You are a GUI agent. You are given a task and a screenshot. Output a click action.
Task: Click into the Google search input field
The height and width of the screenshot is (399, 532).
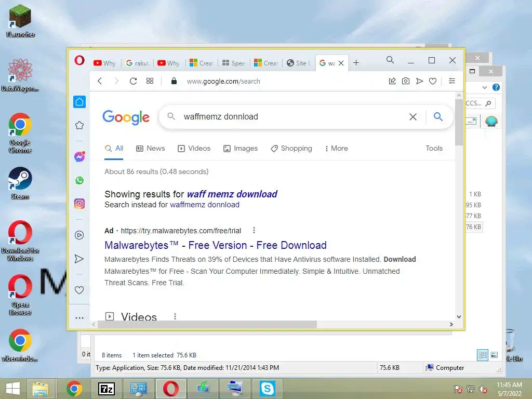point(292,117)
